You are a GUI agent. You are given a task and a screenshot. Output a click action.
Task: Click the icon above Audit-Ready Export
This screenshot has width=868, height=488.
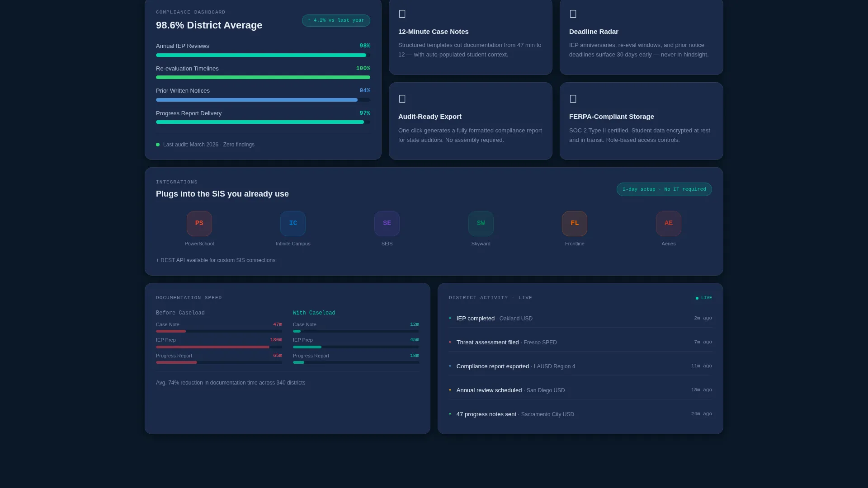click(402, 99)
